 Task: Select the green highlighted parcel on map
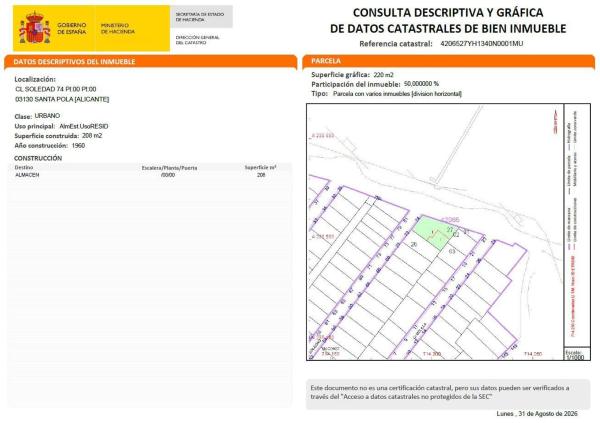434,232
